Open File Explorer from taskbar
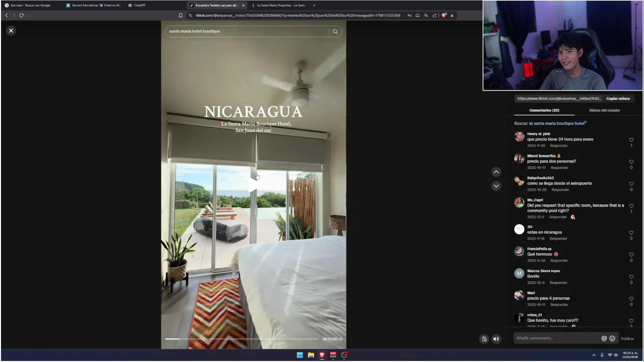The width and height of the screenshot is (644, 362). (x=311, y=355)
